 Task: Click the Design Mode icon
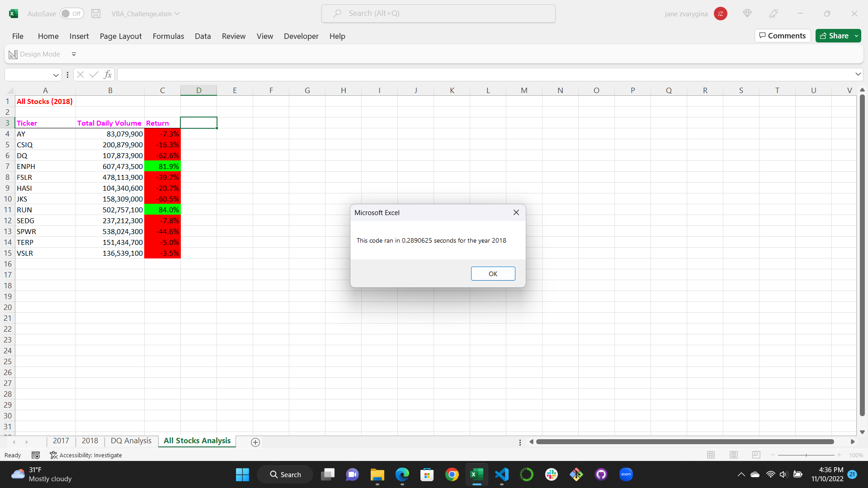[x=13, y=54]
